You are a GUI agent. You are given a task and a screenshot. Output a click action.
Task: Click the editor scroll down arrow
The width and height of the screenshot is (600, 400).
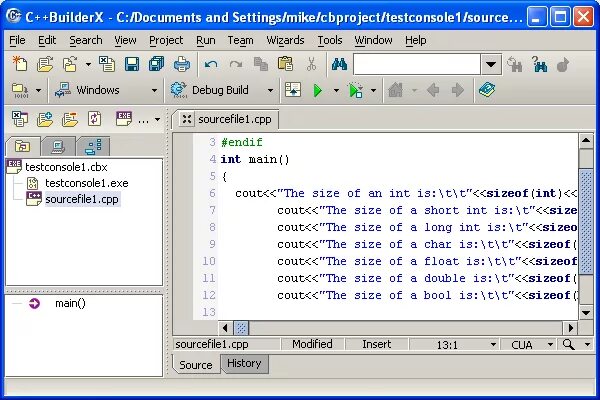(x=586, y=313)
